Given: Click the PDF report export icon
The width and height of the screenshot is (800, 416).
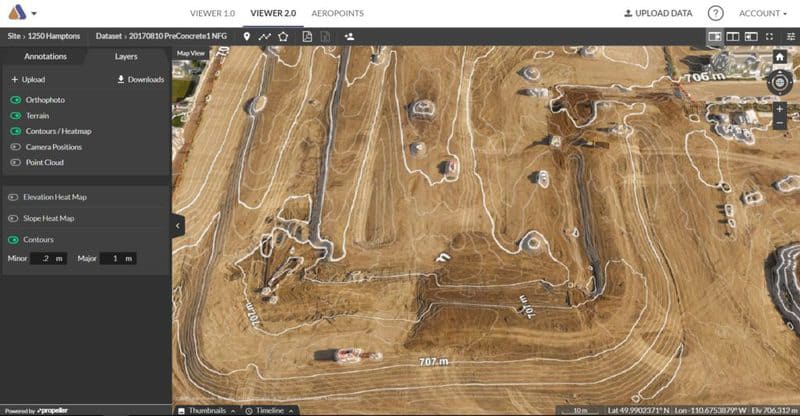Looking at the screenshot, I should point(308,36).
